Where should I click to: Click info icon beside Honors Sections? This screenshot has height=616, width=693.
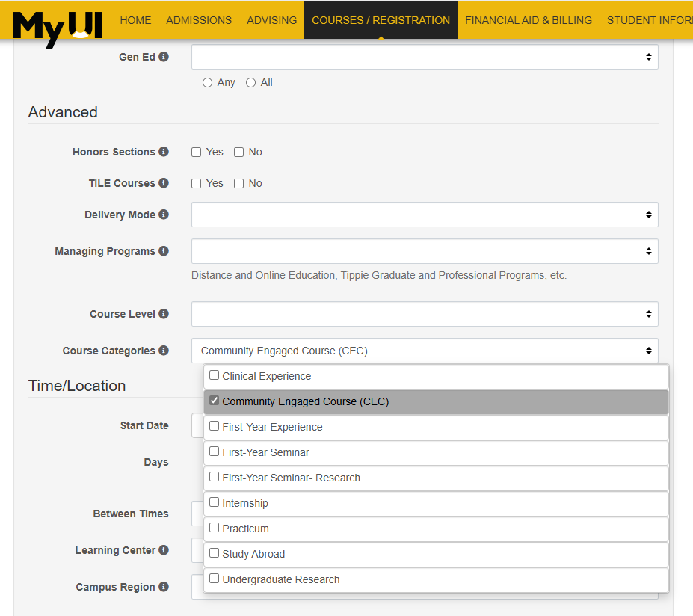[164, 152]
